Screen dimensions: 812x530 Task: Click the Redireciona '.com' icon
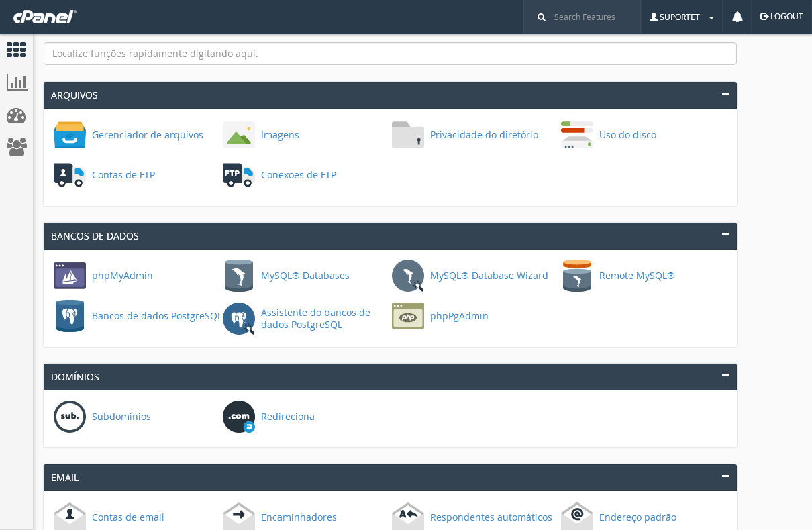(239, 417)
